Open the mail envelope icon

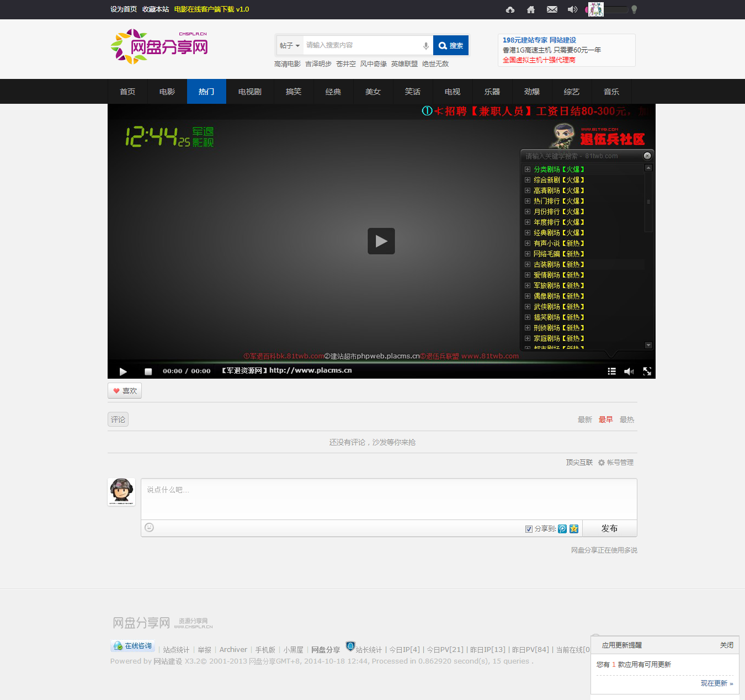tap(552, 9)
